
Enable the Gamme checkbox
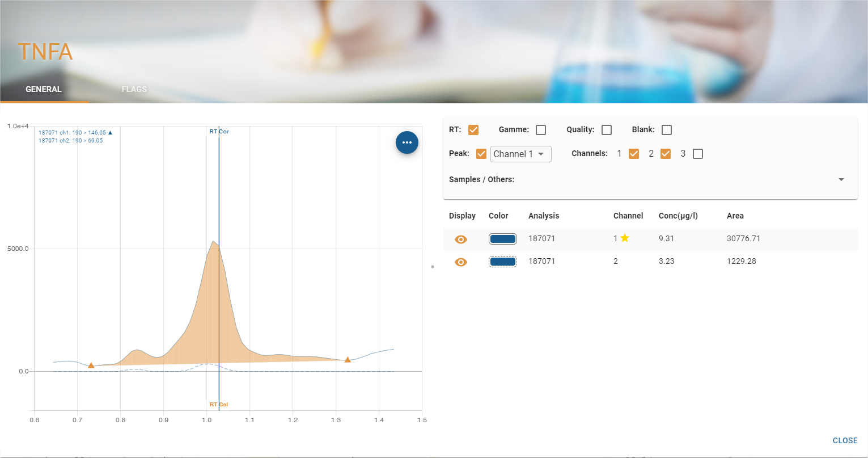[x=541, y=130]
